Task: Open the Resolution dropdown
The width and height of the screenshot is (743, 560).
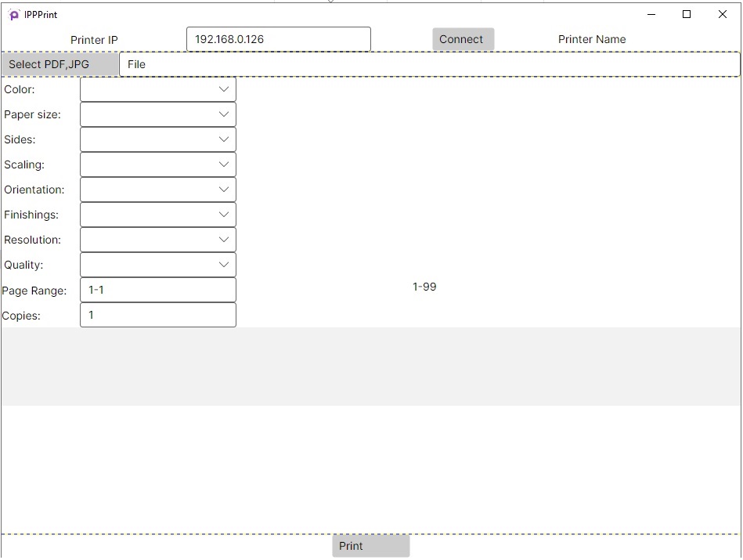Action: (157, 240)
